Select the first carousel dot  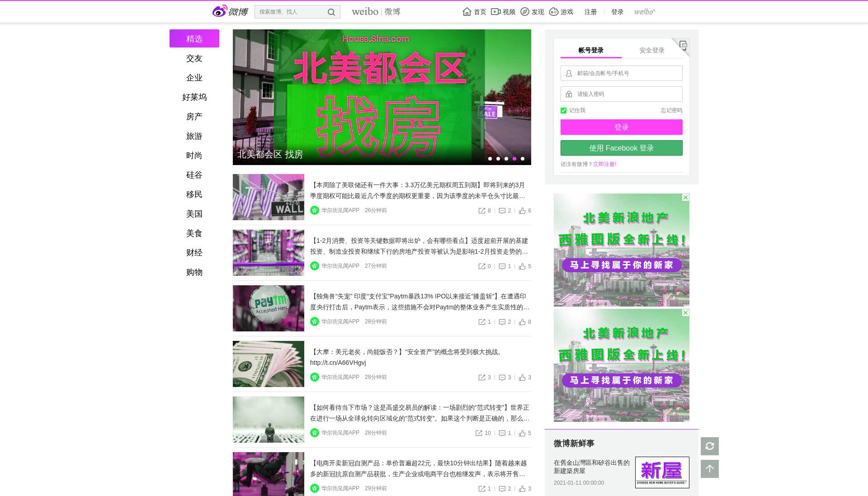click(x=490, y=159)
